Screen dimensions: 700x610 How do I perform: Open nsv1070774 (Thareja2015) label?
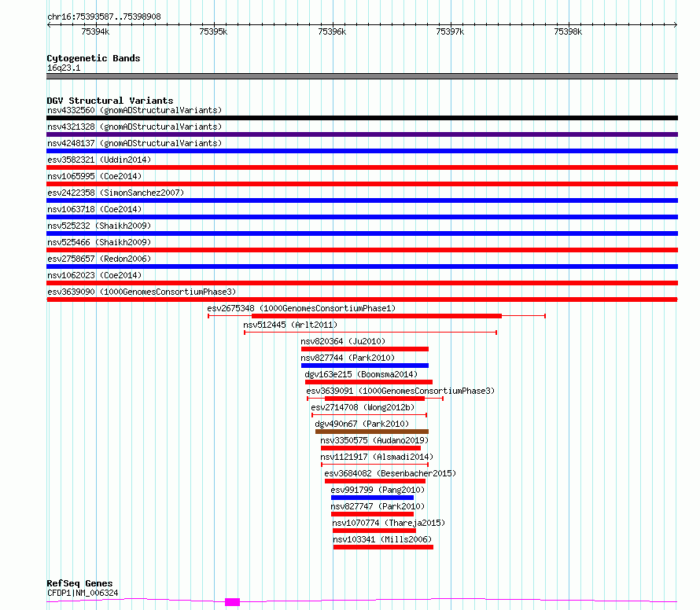click(x=389, y=523)
